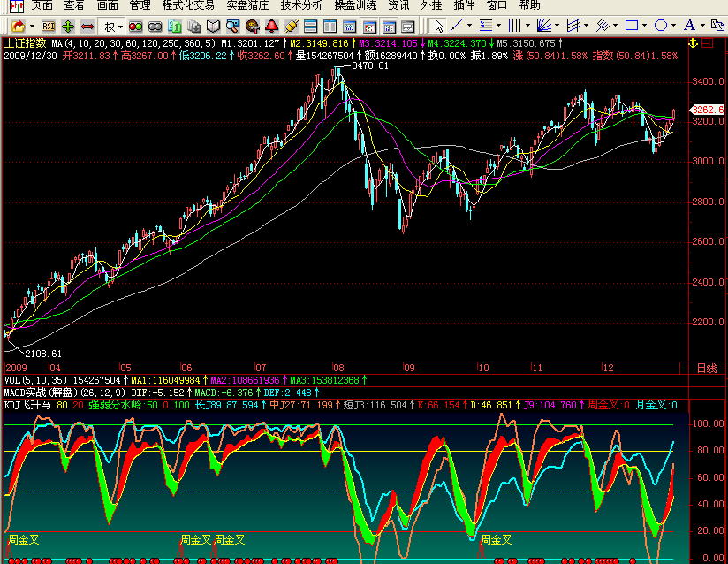Click the yellow pencil marker icon
Image resolution: width=728 pixels, height=564 pixels.
pos(291,26)
